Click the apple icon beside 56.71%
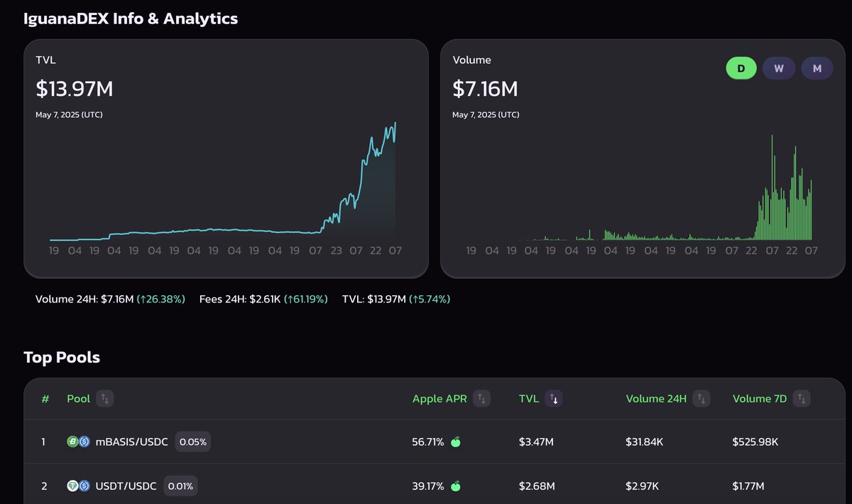Image resolution: width=852 pixels, height=504 pixels. 456,442
